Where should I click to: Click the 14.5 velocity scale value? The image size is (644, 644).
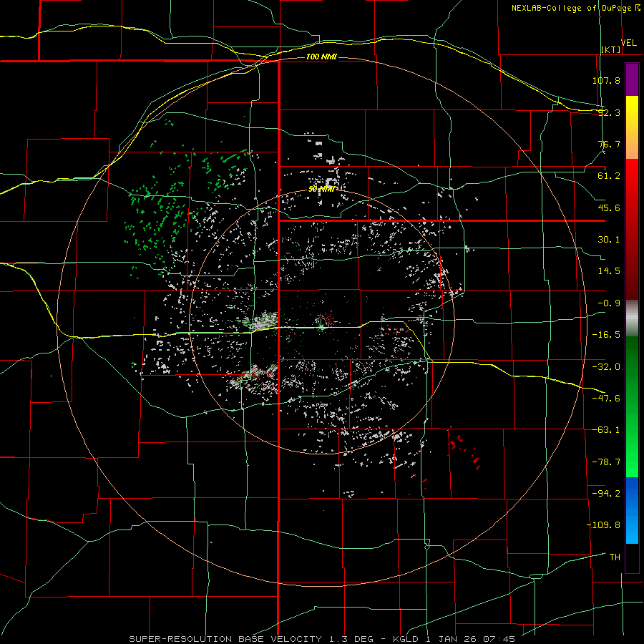pyautogui.click(x=609, y=271)
